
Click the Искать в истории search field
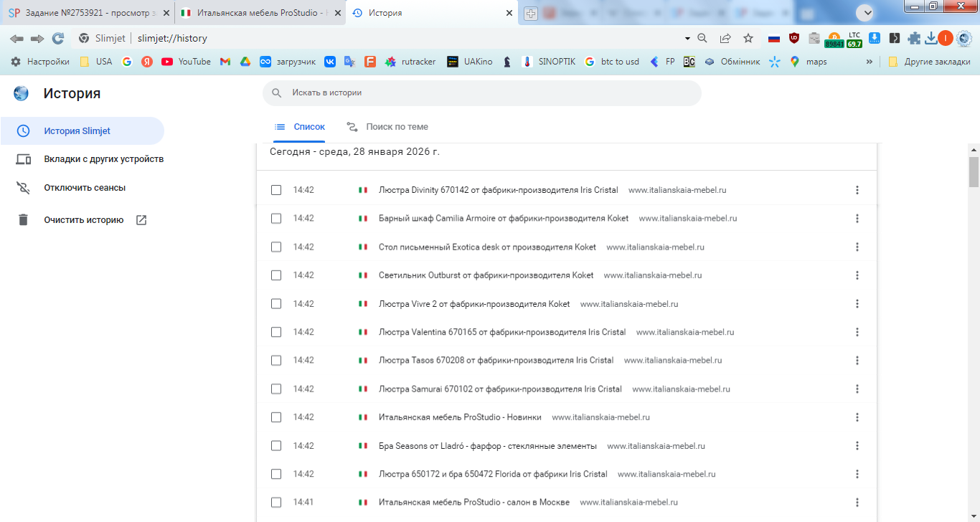482,92
